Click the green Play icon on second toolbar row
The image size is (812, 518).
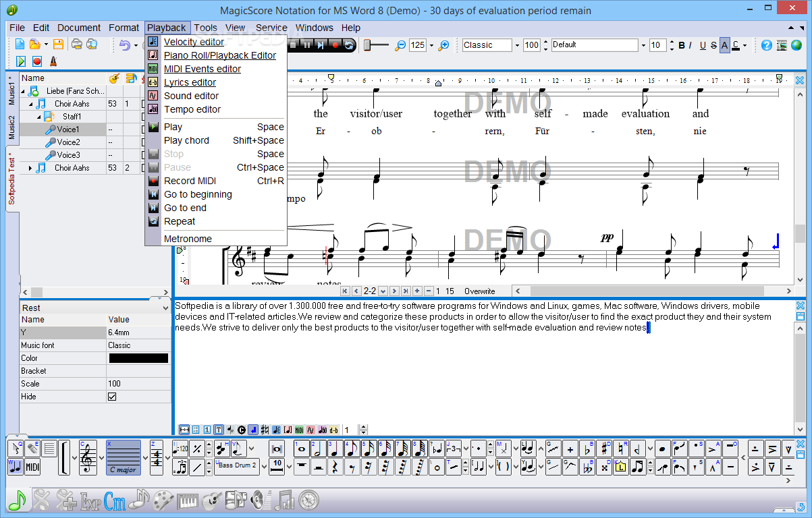tap(20, 61)
